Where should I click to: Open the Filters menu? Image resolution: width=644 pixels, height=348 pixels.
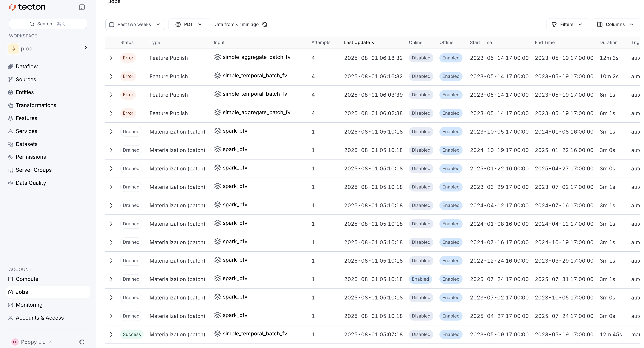coord(567,24)
